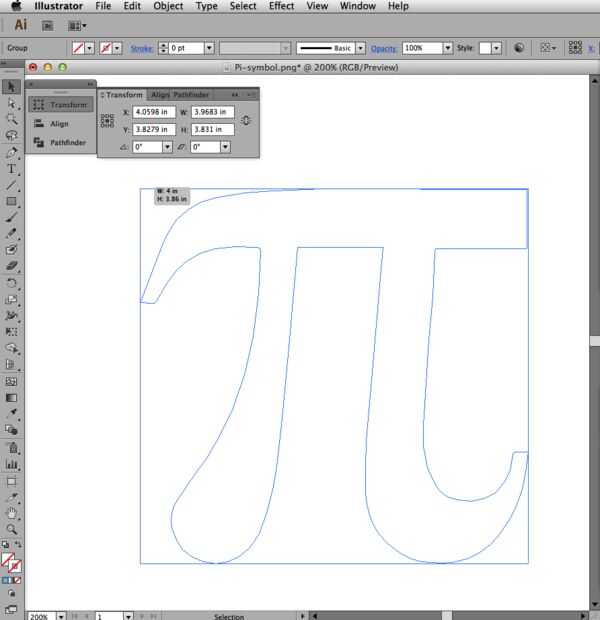The width and height of the screenshot is (600, 620).
Task: Select the Gradient tool
Action: click(11, 398)
